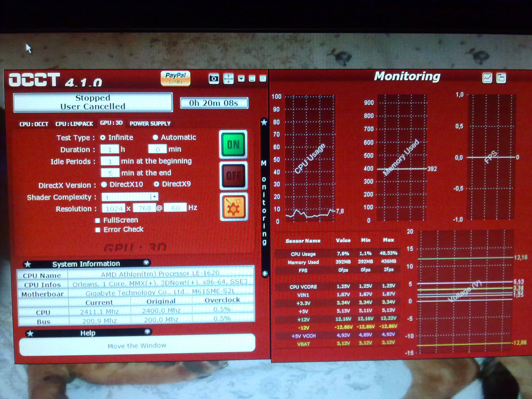Start the test with the green ON button

point(233,144)
